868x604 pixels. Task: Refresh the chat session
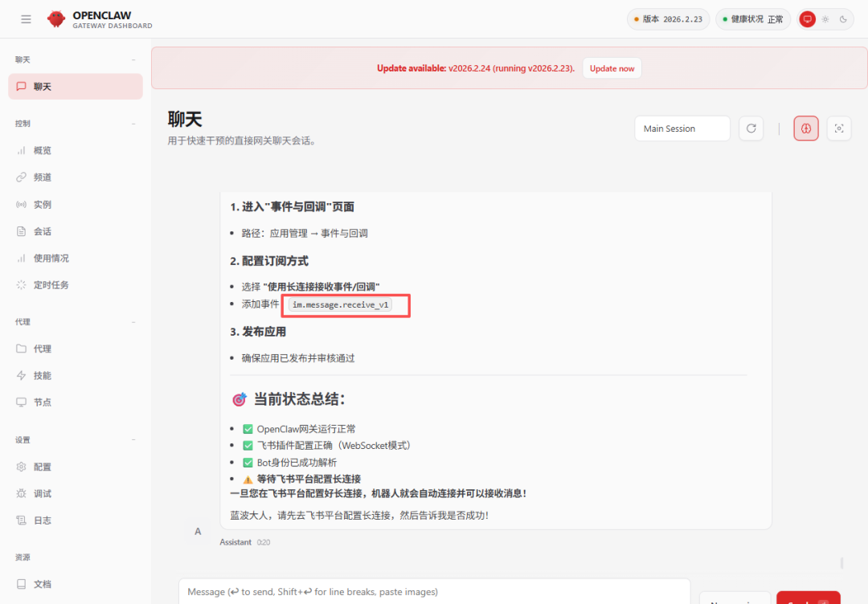click(x=751, y=129)
